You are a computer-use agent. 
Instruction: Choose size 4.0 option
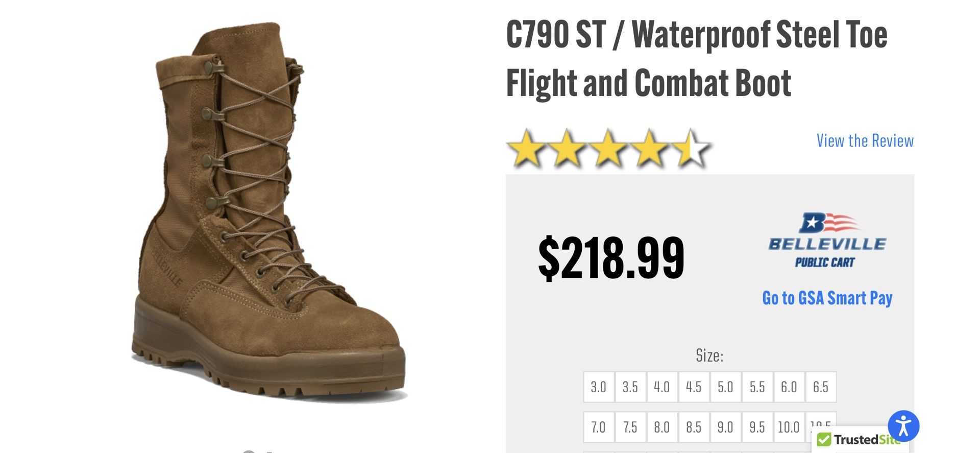[662, 387]
